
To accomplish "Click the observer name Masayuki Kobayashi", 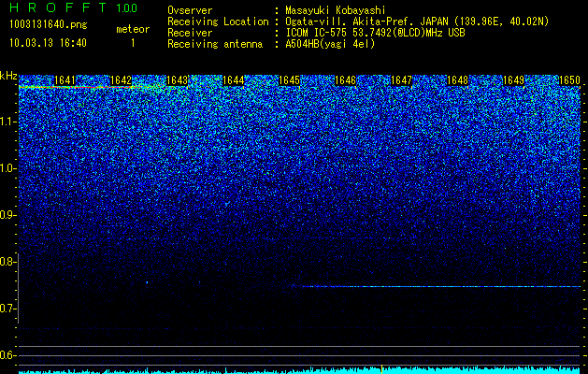I will (x=336, y=10).
